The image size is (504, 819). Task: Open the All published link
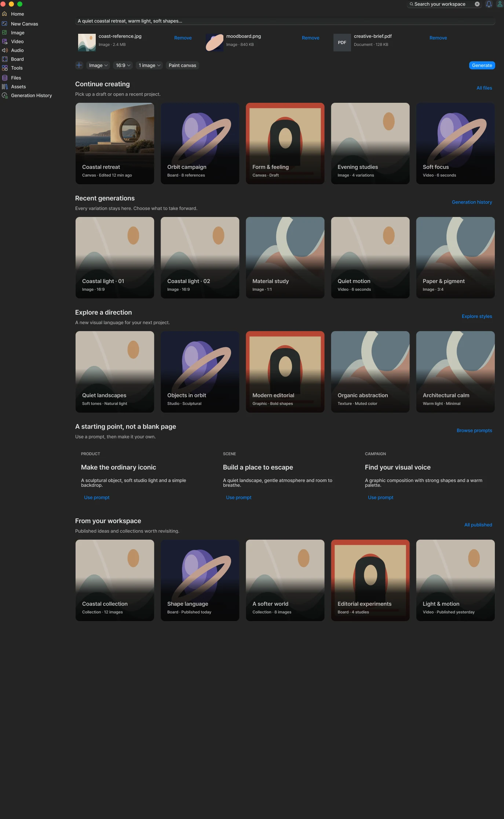pos(478,525)
